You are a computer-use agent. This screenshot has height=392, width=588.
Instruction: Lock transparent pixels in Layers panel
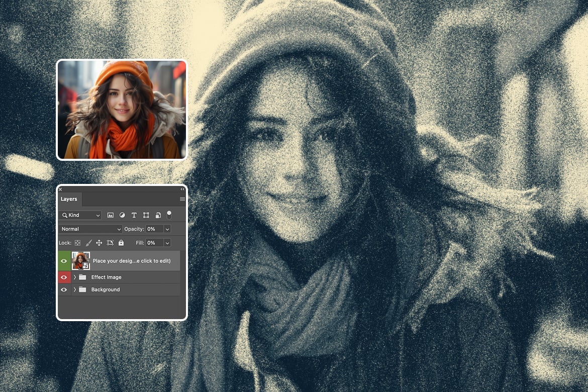click(77, 243)
